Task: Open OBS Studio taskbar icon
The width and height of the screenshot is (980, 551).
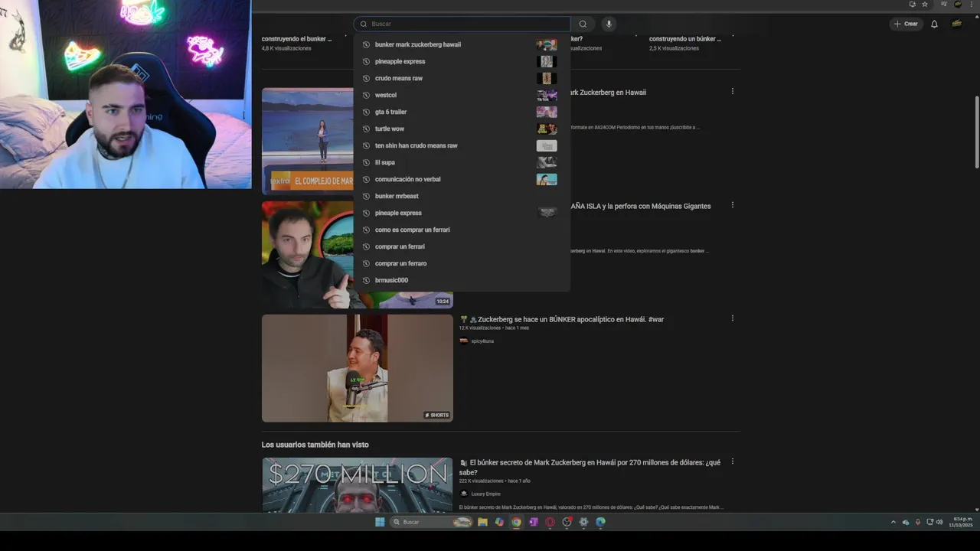Action: point(567,522)
